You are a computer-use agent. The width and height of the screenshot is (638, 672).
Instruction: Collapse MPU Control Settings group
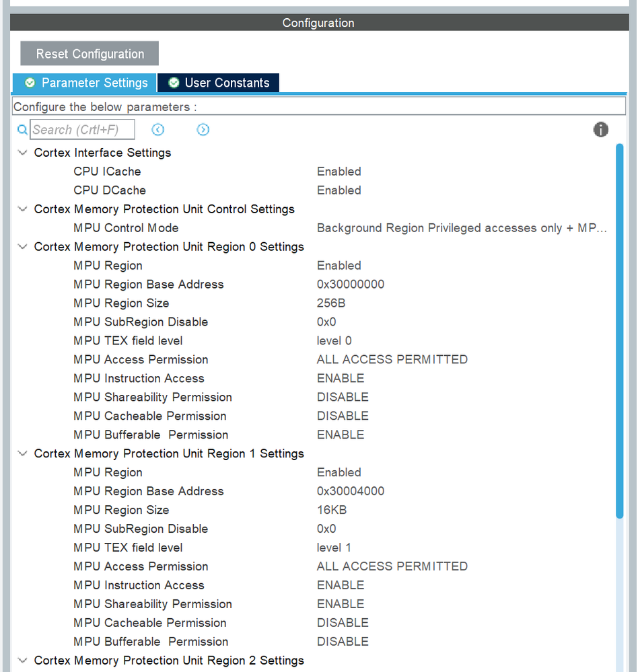pyautogui.click(x=22, y=209)
